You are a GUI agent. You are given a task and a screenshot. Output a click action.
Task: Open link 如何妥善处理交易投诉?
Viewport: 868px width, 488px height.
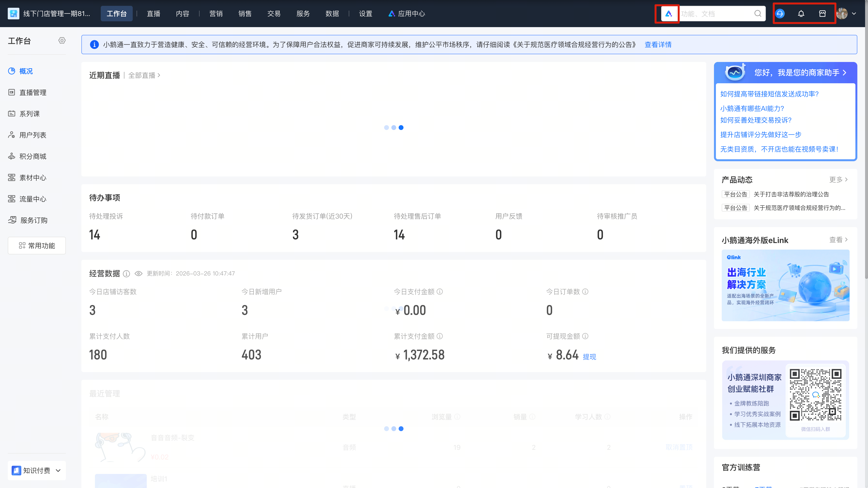click(x=756, y=120)
